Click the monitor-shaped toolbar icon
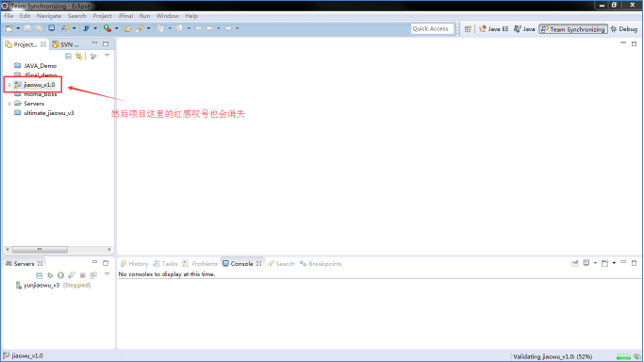The image size is (644, 362). 51,28
